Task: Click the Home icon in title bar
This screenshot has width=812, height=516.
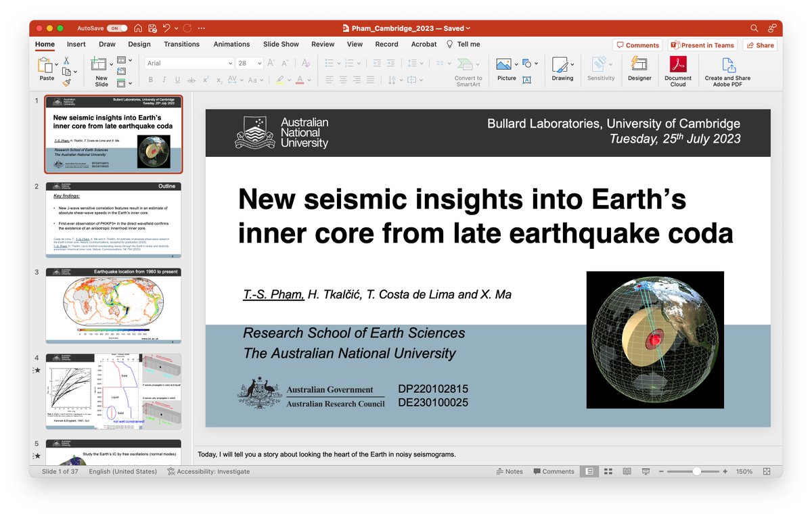Action: (138, 28)
